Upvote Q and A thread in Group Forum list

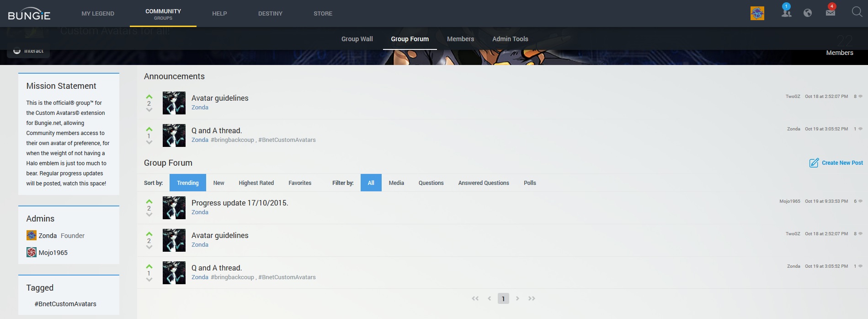149,266
